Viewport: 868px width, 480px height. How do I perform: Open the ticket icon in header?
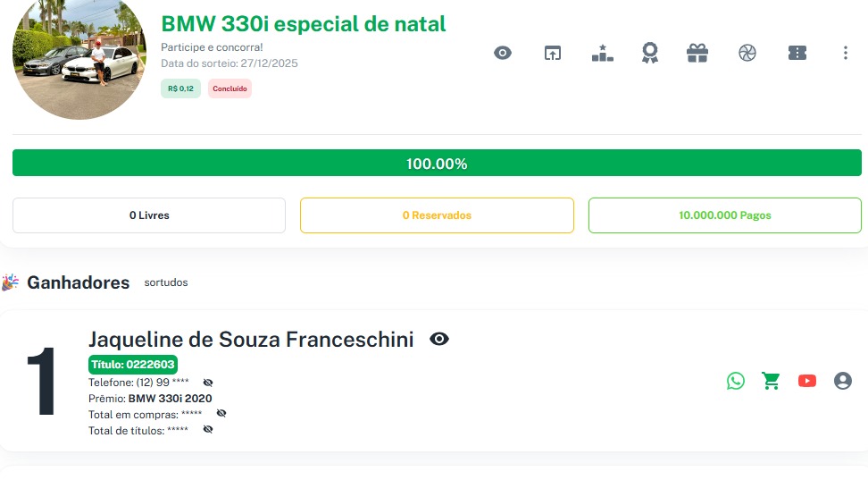(x=797, y=54)
